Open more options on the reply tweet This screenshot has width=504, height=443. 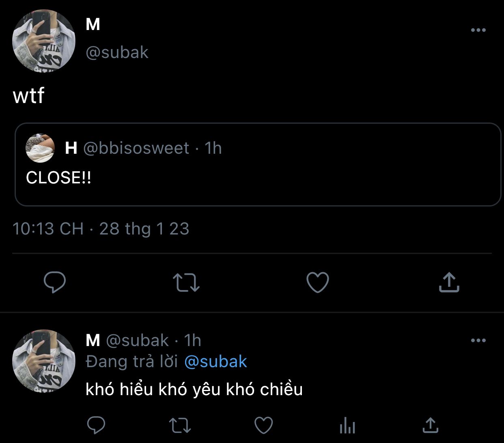click(x=478, y=340)
